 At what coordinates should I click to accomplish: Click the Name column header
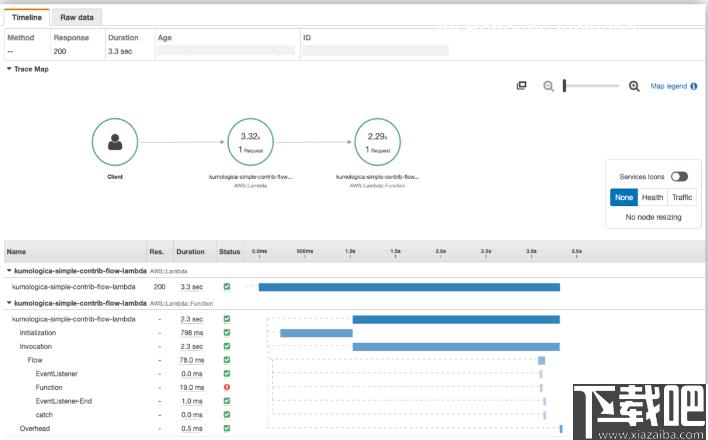coord(16,252)
